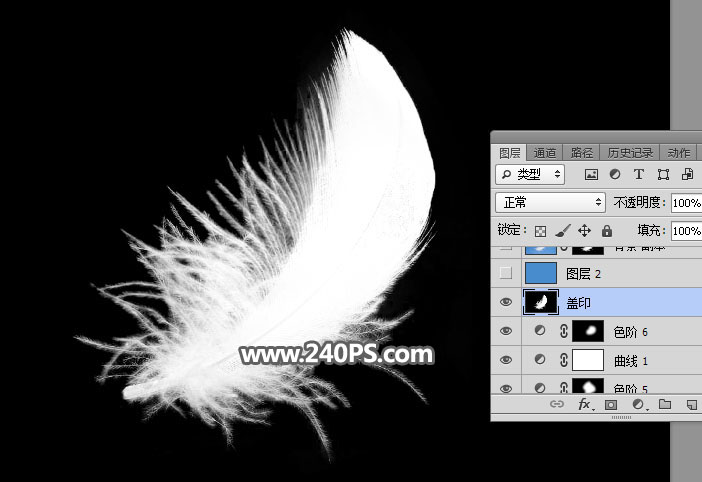The image size is (702, 482).
Task: Open the fx layer style menu
Action: coord(585,405)
